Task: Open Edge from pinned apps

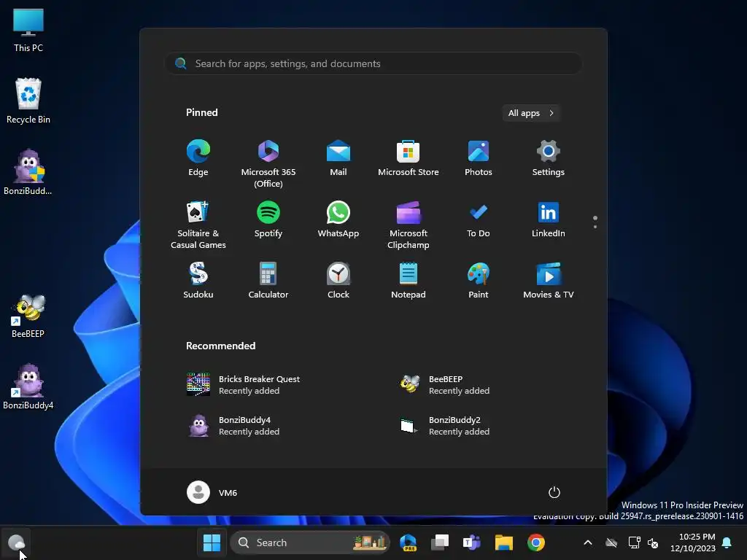Action: click(x=198, y=158)
